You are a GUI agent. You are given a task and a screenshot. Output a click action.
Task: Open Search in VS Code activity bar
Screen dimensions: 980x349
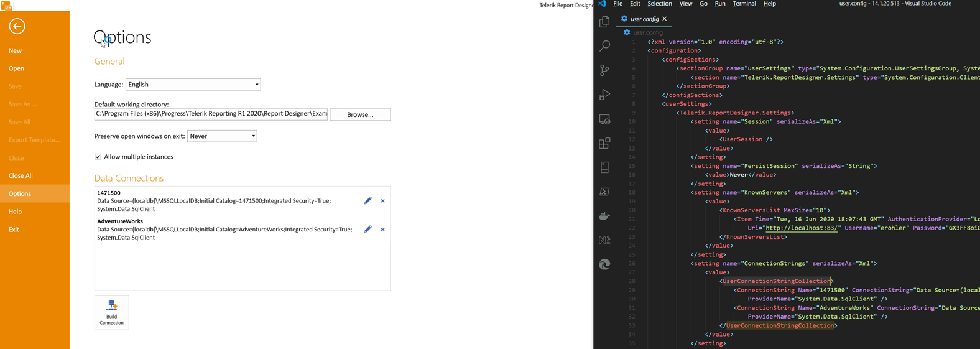click(604, 46)
